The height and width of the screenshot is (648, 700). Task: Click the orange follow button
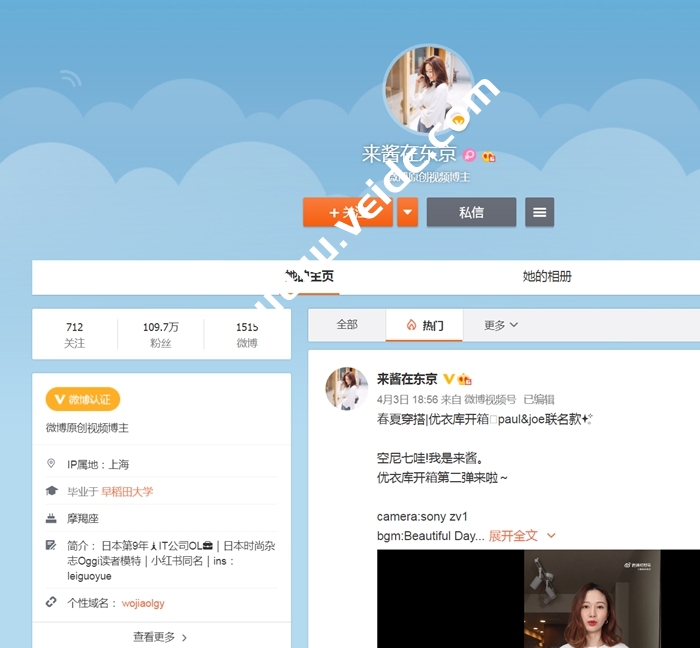click(x=348, y=212)
